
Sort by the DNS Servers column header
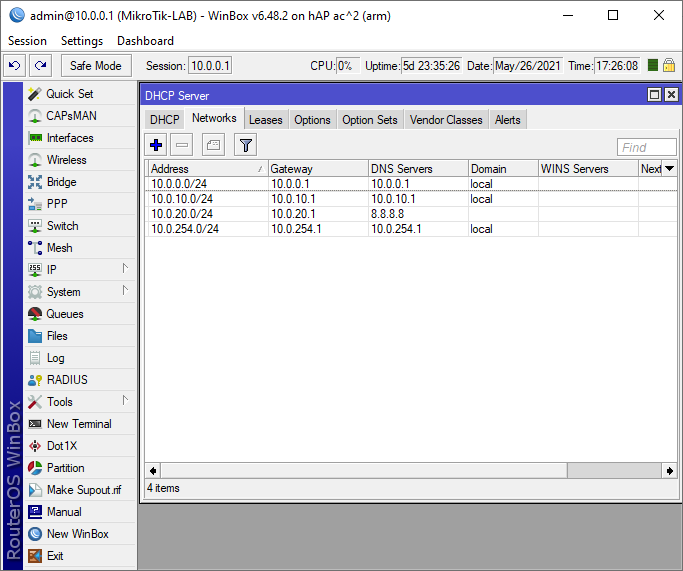click(x=419, y=169)
